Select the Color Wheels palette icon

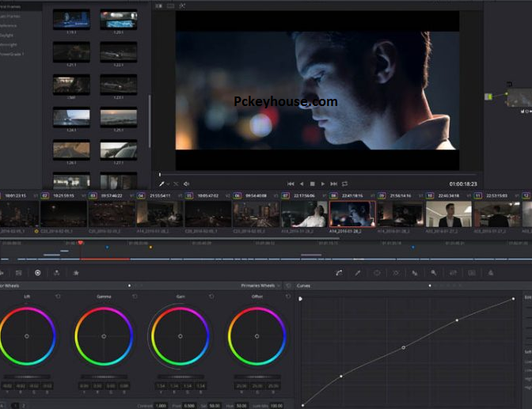pyautogui.click(x=38, y=273)
